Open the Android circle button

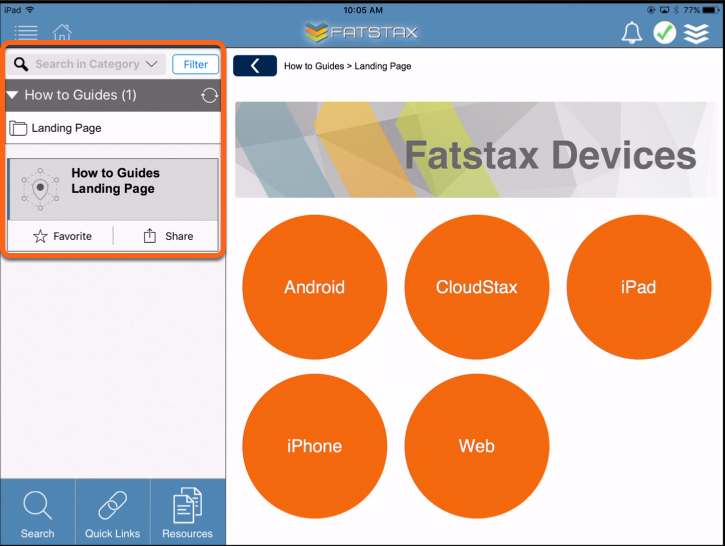(314, 287)
